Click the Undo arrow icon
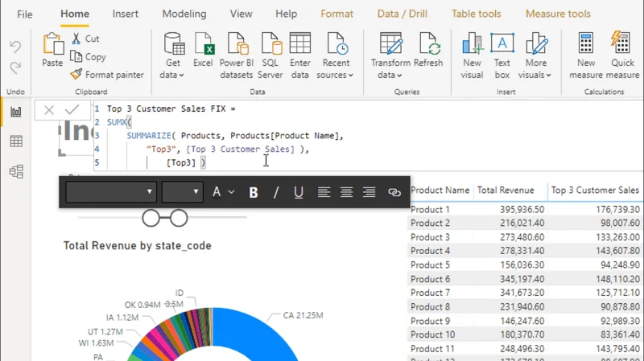 click(15, 47)
